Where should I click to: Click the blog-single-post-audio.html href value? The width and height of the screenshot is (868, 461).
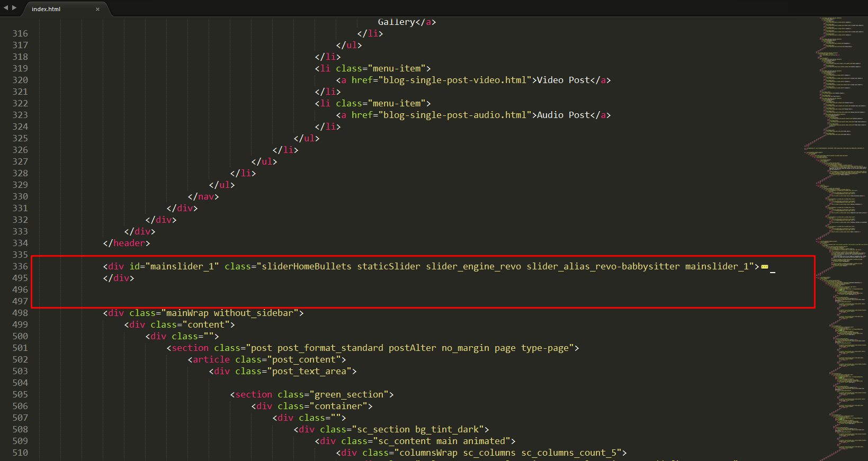[454, 115]
